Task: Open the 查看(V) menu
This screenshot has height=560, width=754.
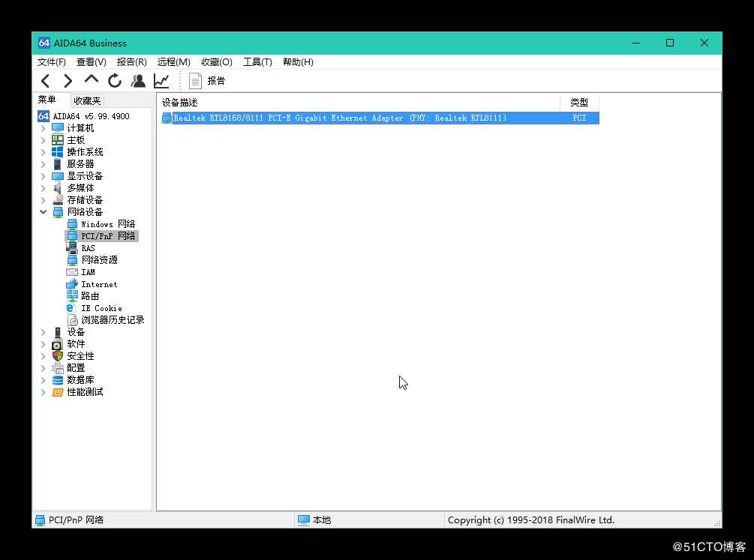Action: coord(92,62)
